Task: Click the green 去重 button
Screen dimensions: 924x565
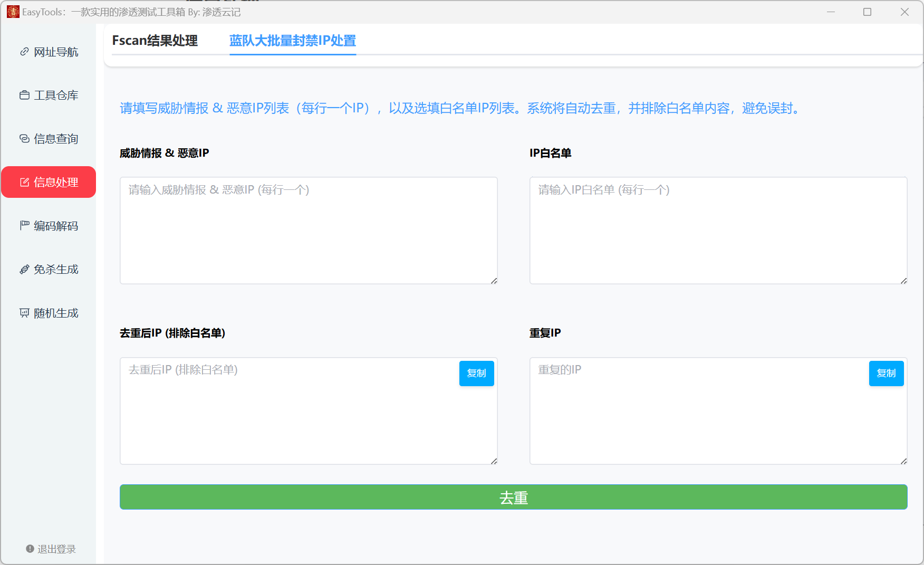Action: [x=514, y=497]
